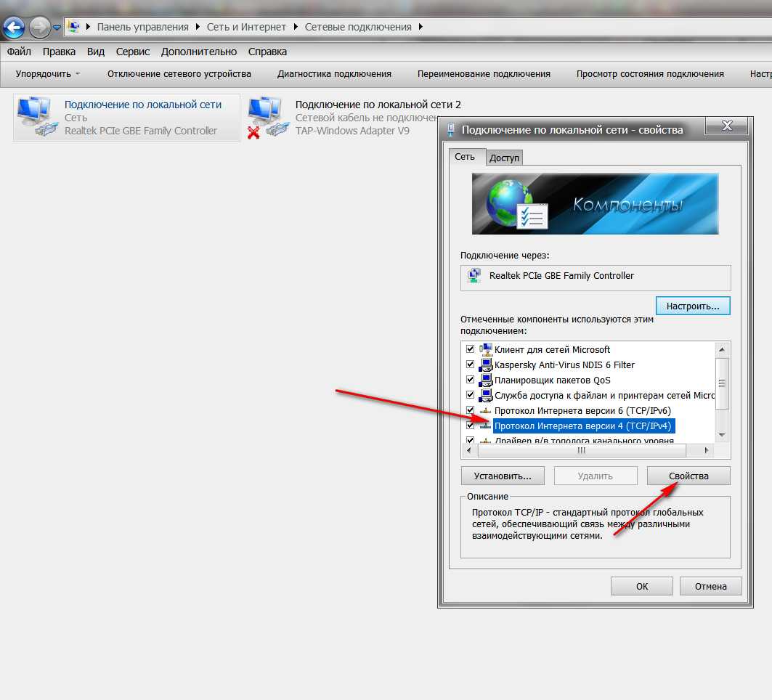Click the component list scroll down arrow
This screenshot has width=772, height=700.
pos(721,435)
